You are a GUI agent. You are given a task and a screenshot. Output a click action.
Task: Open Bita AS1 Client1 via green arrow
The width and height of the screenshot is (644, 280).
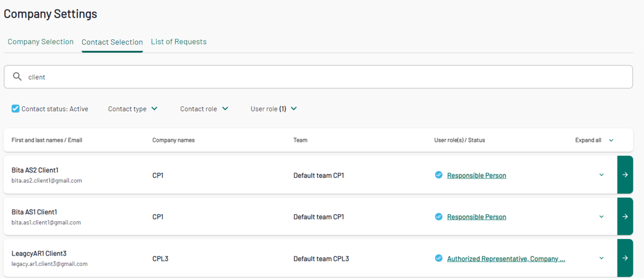(x=625, y=217)
